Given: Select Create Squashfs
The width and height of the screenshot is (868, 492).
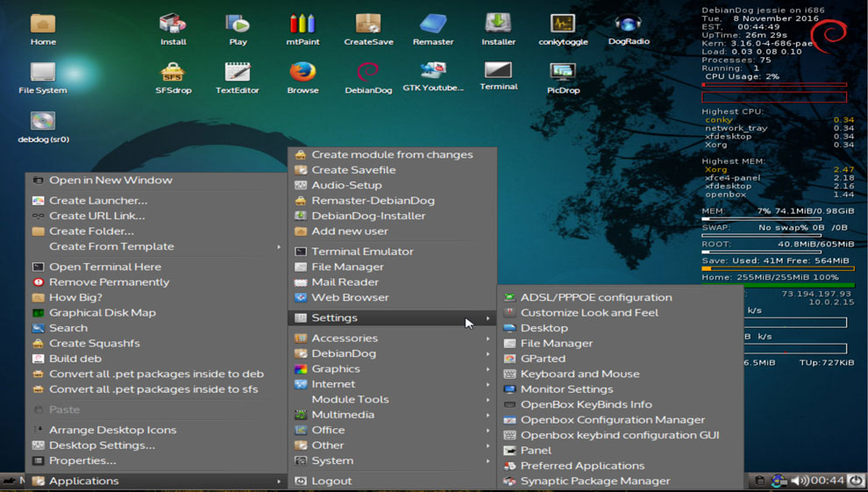Looking at the screenshot, I should [x=156, y=344].
